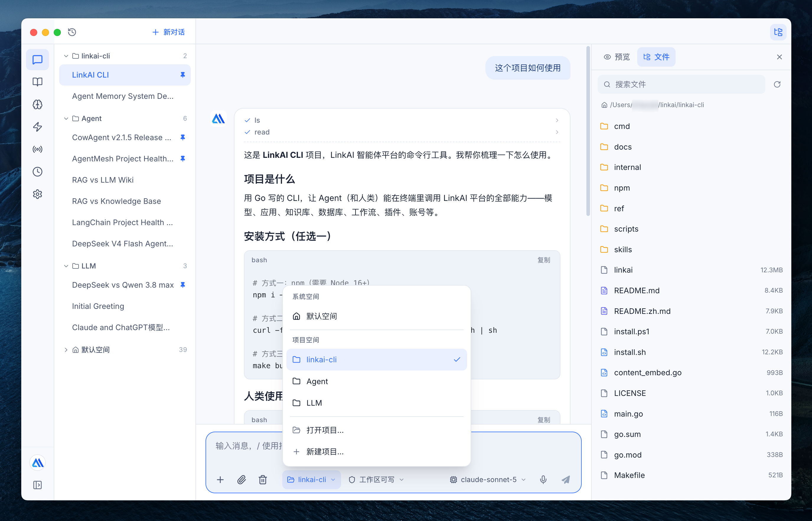Viewport: 812px width, 521px height.
Task: Select Agent project in the workspace menu
Action: click(376, 381)
